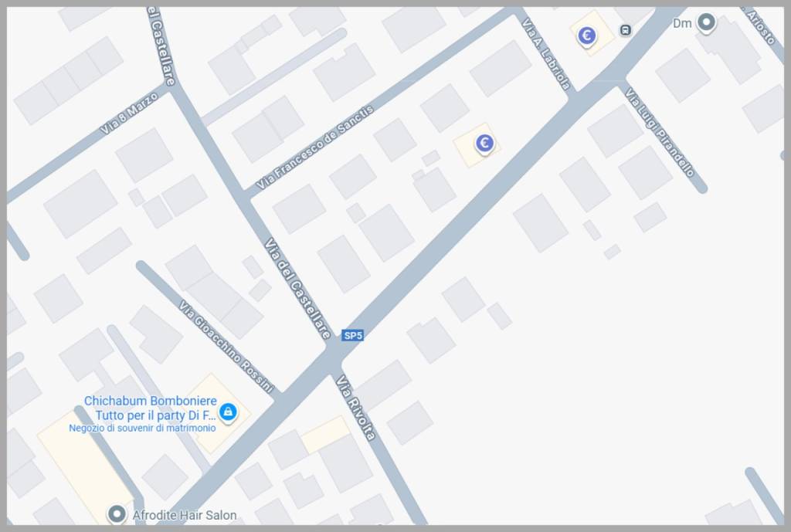Click the Ariosto street label in the corner
Viewport: 791px width, 532px height.
pyautogui.click(x=761, y=26)
